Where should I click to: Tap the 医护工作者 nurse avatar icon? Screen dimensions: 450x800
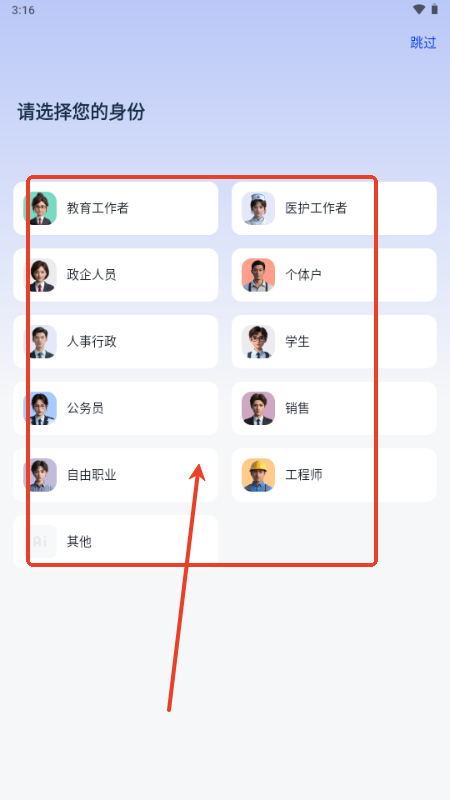(258, 208)
